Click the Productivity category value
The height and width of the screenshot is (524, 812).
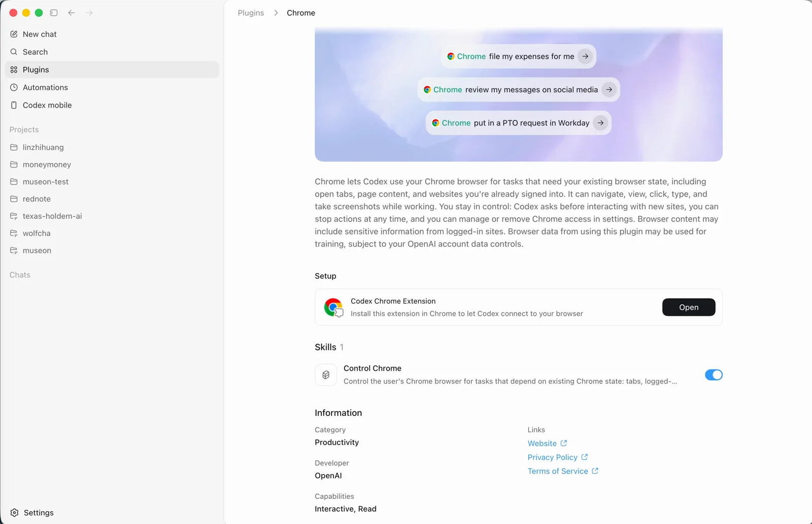click(x=337, y=442)
